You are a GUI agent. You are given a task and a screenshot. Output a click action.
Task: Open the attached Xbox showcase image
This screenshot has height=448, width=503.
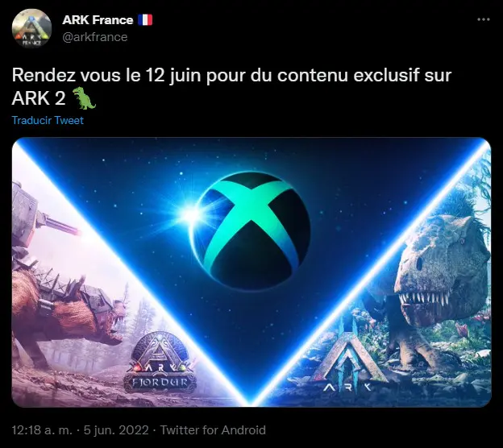[x=251, y=272]
